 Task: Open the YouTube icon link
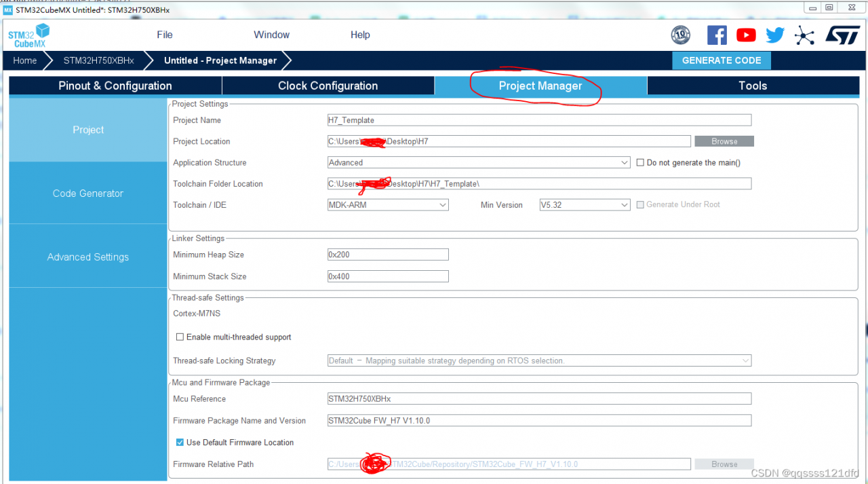click(746, 35)
